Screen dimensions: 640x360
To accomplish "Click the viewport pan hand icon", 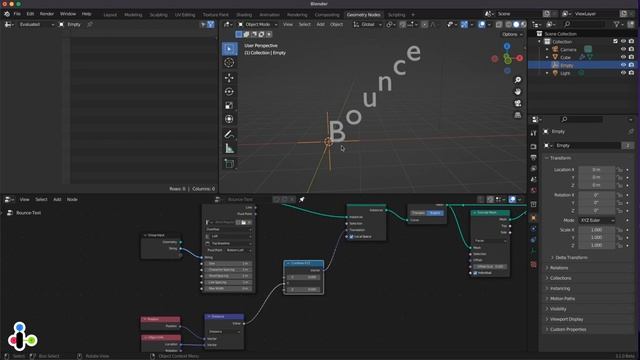I will tap(518, 92).
